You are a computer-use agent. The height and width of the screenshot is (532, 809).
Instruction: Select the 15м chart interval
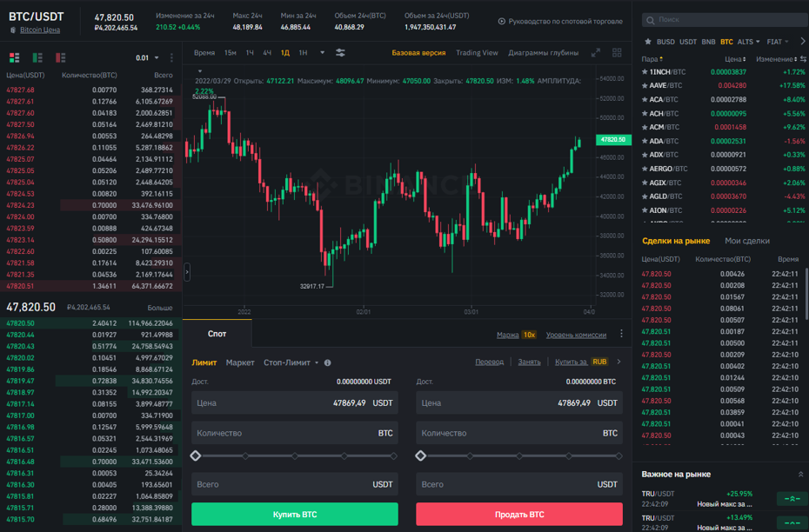pyautogui.click(x=231, y=52)
